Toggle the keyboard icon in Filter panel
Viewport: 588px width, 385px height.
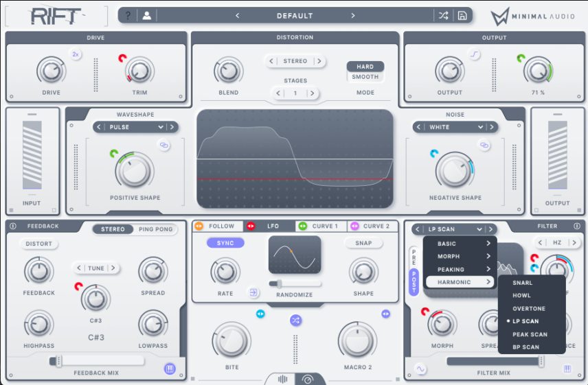click(x=567, y=369)
